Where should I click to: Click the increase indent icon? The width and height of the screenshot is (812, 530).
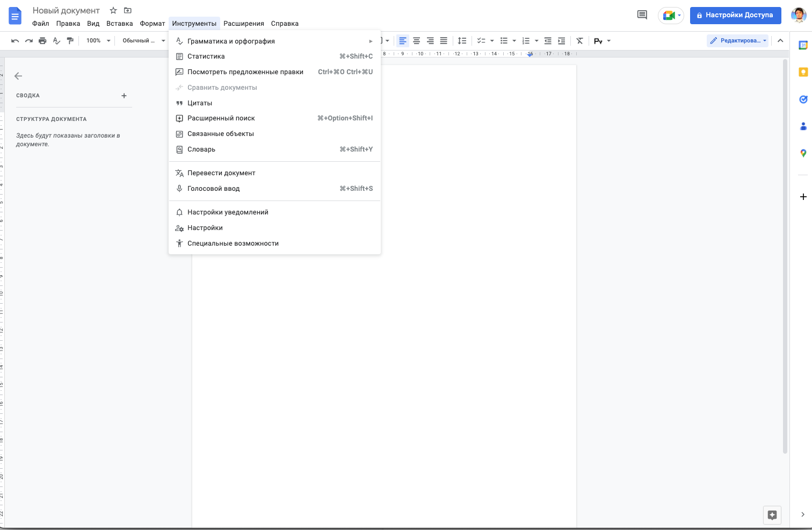[562, 41]
